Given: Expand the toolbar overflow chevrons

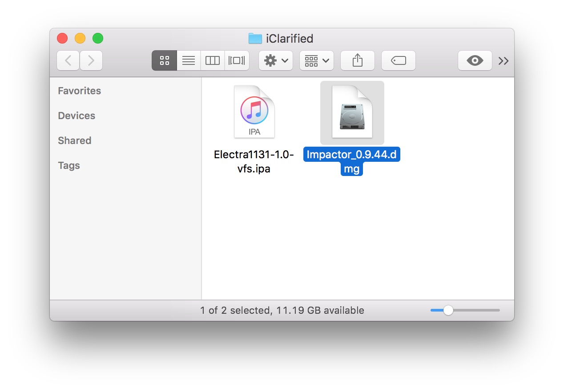Looking at the screenshot, I should [504, 61].
